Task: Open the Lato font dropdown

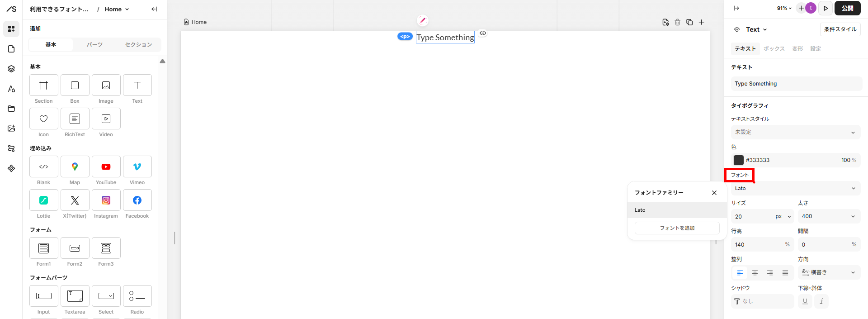Action: [x=796, y=188]
